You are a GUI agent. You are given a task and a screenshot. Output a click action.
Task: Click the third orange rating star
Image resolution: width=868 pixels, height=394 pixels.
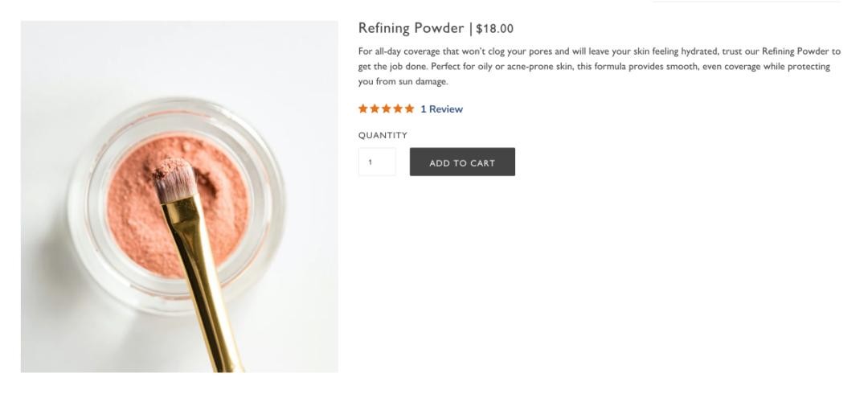click(x=387, y=109)
